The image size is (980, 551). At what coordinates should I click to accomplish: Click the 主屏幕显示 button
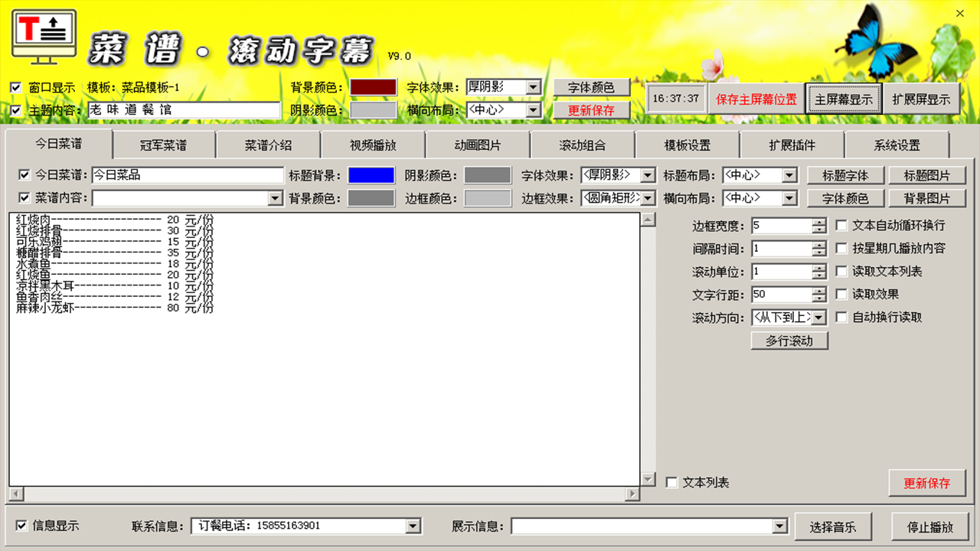click(x=844, y=98)
